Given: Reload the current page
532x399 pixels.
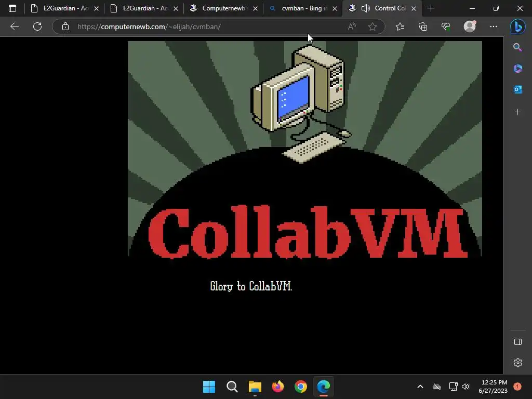Looking at the screenshot, I should tap(37, 26).
